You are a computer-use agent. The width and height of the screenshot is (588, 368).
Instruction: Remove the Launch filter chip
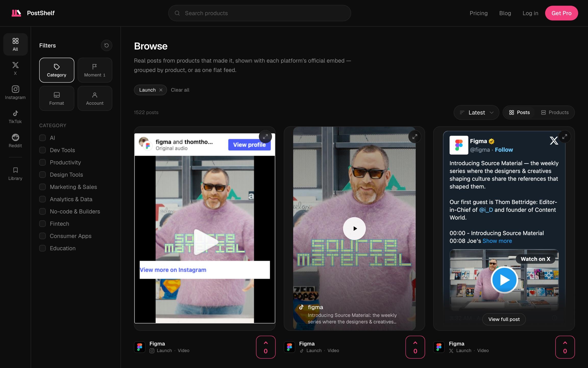[161, 90]
